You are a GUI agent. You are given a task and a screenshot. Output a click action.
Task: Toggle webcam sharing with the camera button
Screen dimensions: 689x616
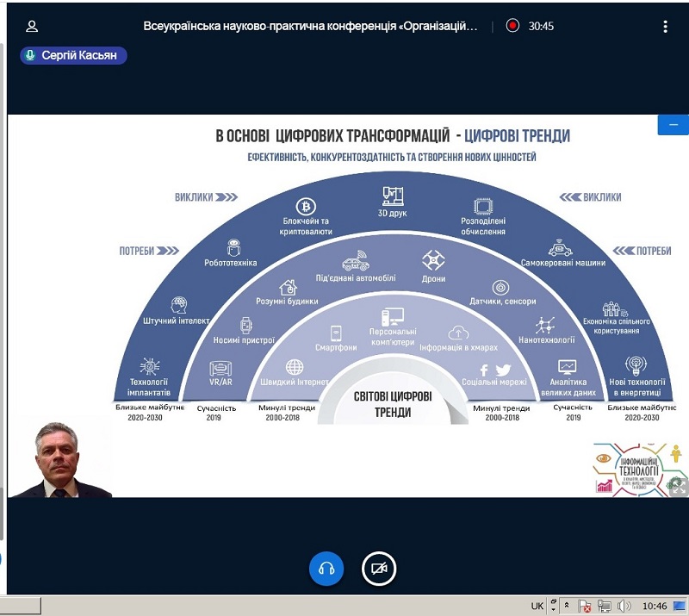point(378,569)
